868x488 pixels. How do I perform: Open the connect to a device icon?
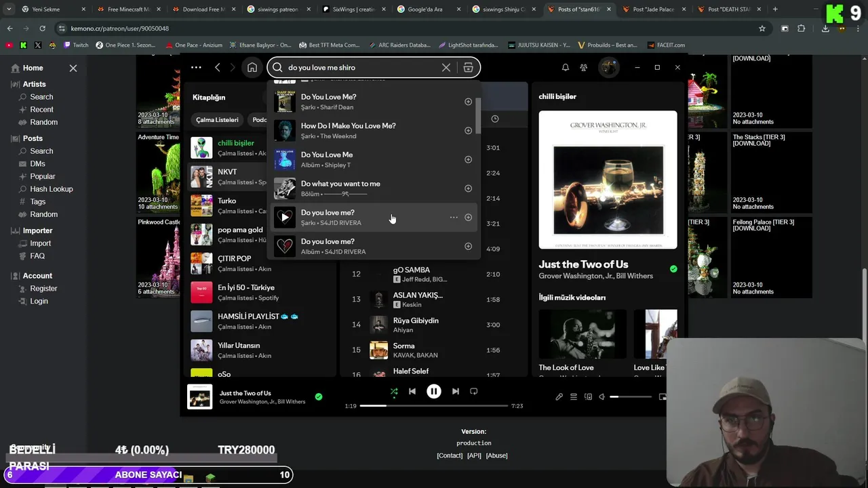click(x=588, y=396)
